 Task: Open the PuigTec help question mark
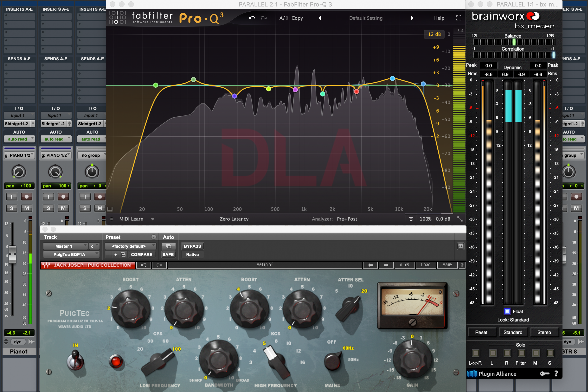pos(462,265)
